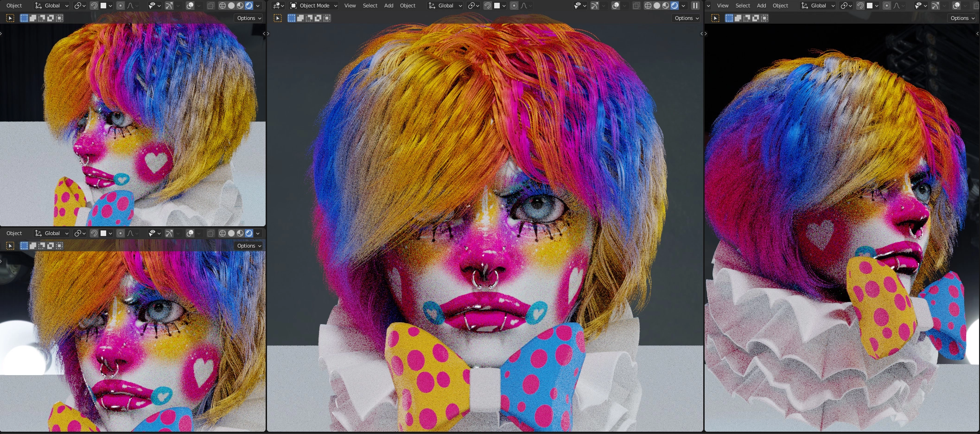This screenshot has width=980, height=434.
Task: Enable proportional editing in top-left viewport
Action: (120, 6)
